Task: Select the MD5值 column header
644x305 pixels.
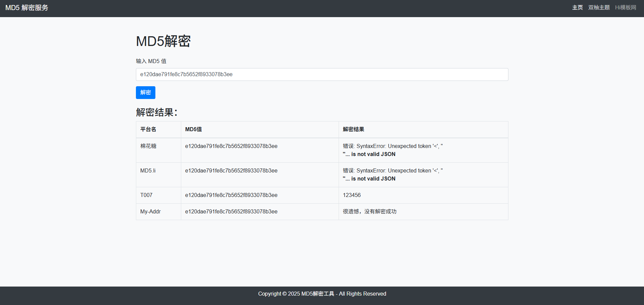Action: 193,130
